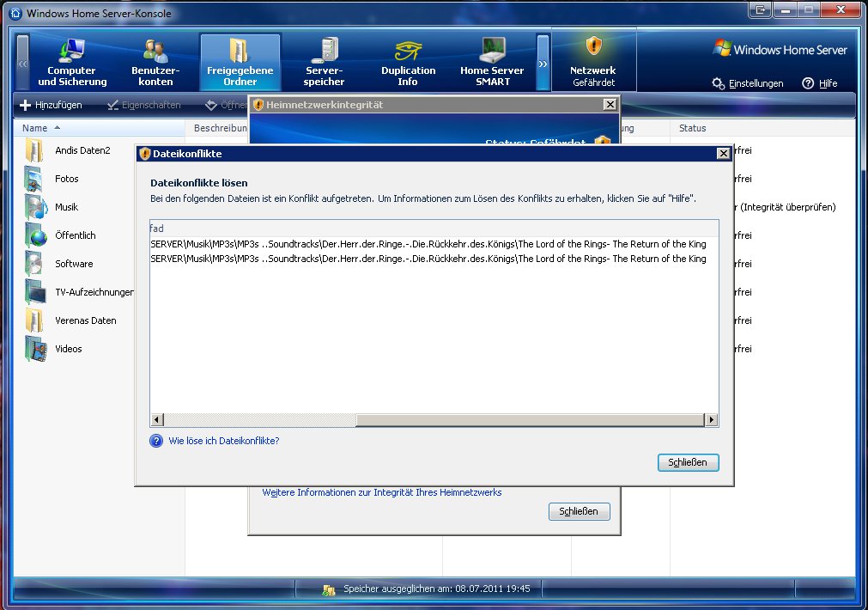Open the Benutzerkonten tab
The width and height of the screenshot is (868, 610).
[155, 63]
